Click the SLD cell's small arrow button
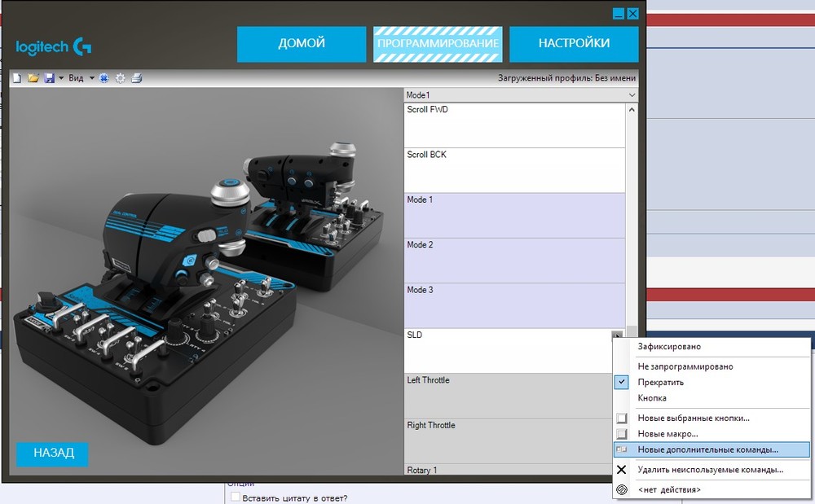The image size is (815, 504). (617, 335)
